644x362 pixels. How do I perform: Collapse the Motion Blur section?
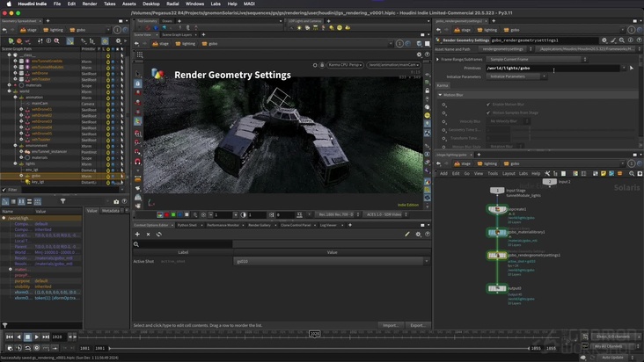(x=440, y=95)
